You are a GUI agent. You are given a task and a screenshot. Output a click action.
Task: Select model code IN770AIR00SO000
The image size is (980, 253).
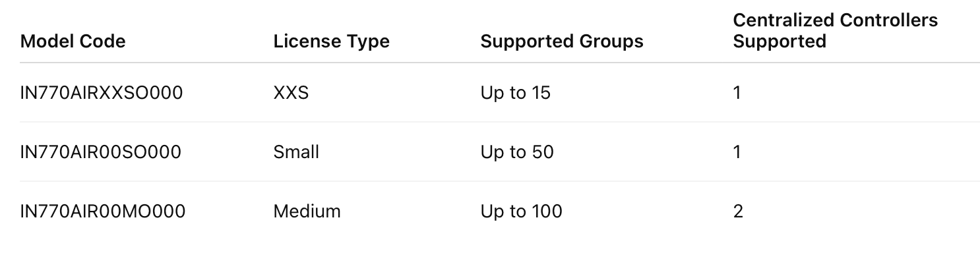[101, 152]
